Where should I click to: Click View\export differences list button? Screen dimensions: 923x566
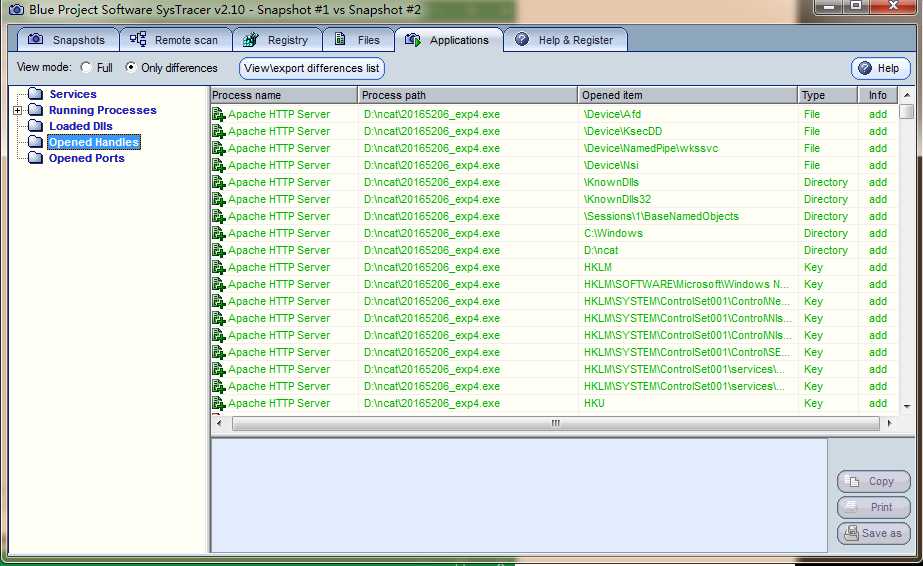point(312,68)
